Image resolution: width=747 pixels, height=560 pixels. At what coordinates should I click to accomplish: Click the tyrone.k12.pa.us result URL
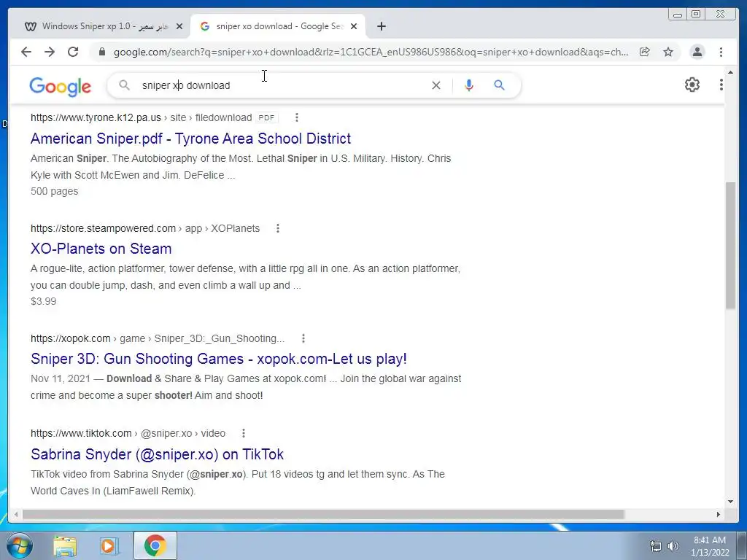pos(141,117)
